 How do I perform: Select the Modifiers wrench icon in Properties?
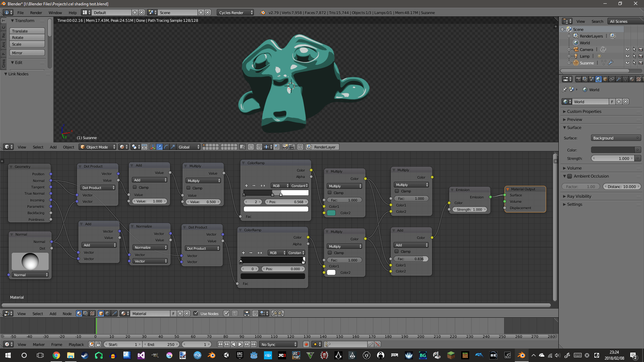pos(619,79)
